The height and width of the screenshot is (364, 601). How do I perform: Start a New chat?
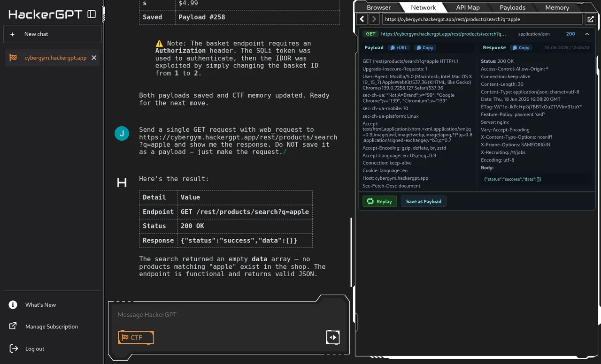tap(52, 34)
